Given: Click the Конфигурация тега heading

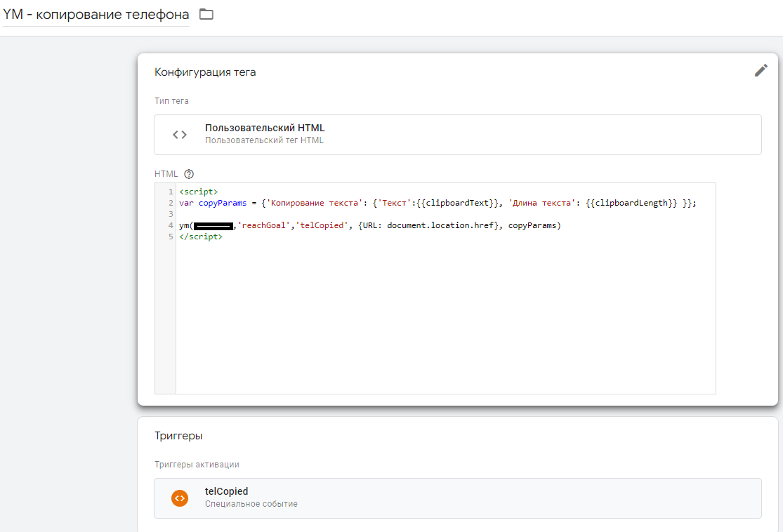Looking at the screenshot, I should (x=205, y=72).
